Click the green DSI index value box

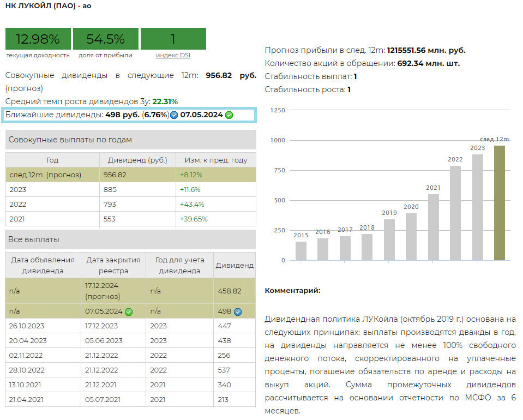[x=173, y=39]
